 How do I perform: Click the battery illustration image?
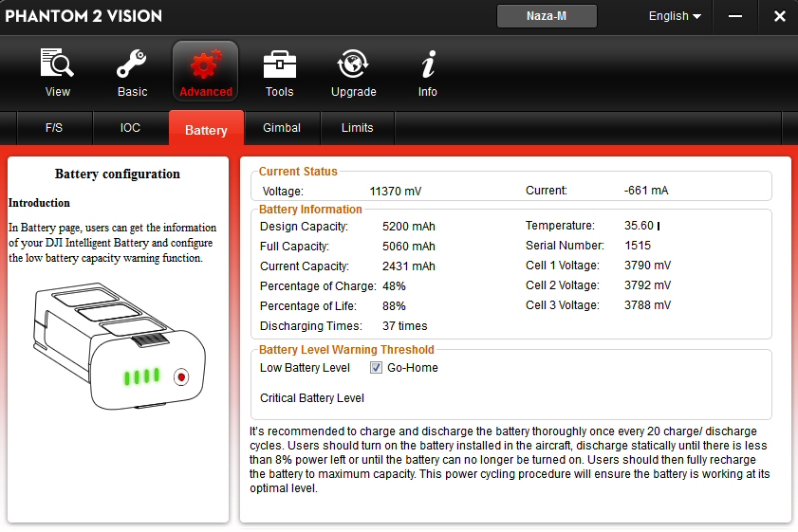[120, 346]
